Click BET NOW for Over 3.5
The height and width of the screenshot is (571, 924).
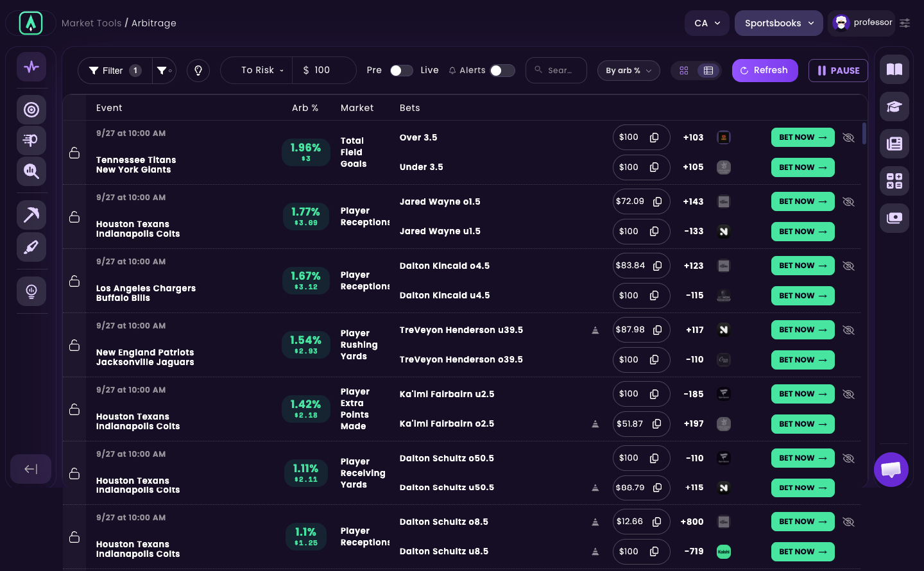tap(803, 137)
